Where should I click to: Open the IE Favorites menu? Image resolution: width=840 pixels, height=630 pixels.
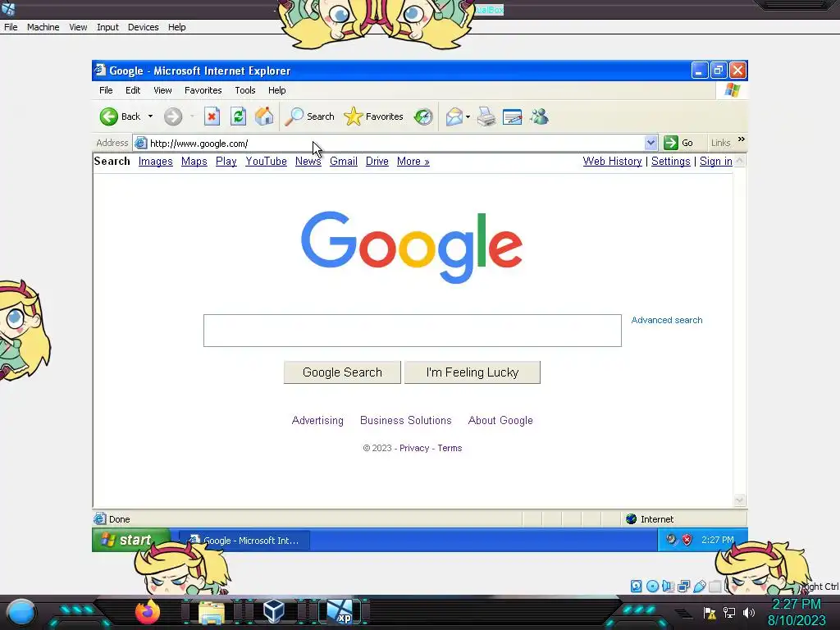click(x=203, y=90)
